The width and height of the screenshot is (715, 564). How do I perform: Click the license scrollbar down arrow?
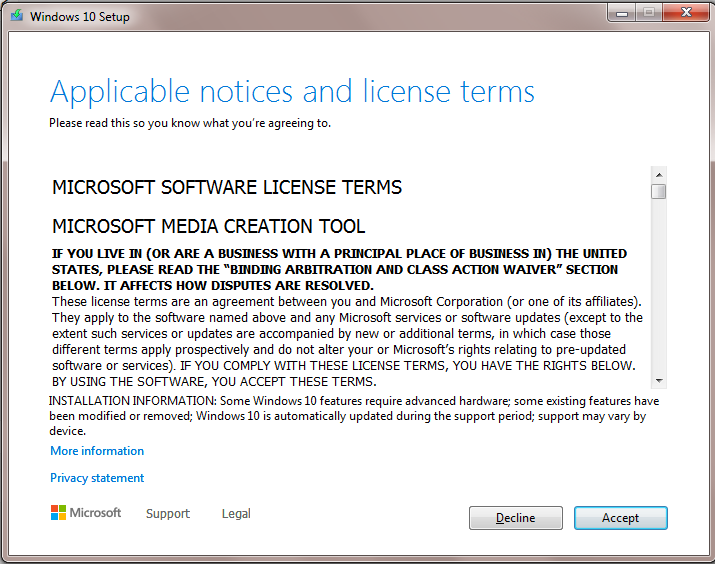tap(658, 380)
